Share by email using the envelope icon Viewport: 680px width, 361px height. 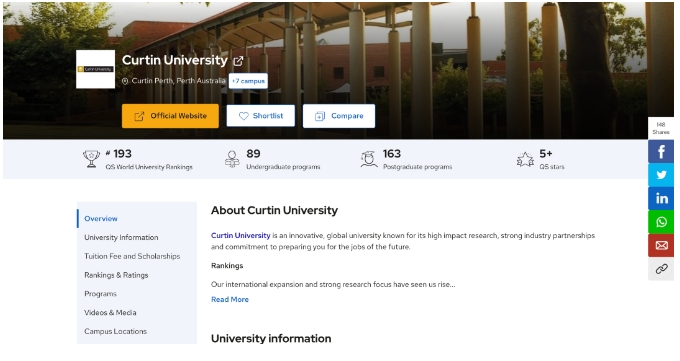pos(661,245)
